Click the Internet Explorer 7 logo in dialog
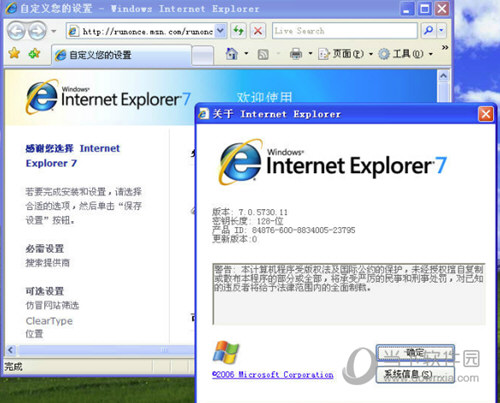The height and width of the screenshot is (403, 500). (x=332, y=162)
